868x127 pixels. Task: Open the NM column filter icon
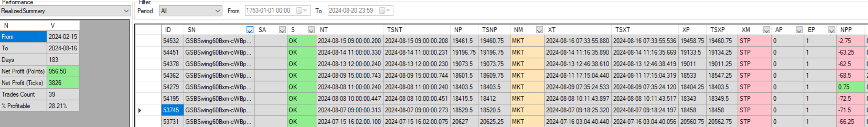pyautogui.click(x=539, y=30)
